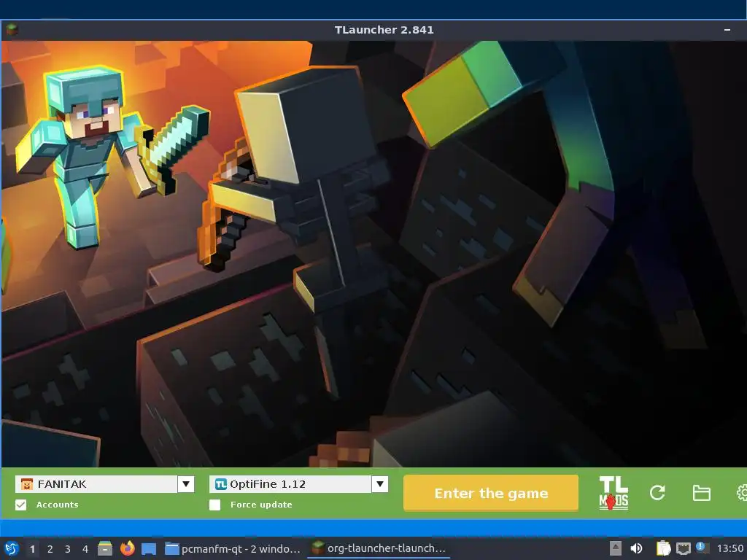The height and width of the screenshot is (560, 747).
Task: Enable the Force update checkbox
Action: coord(215,505)
